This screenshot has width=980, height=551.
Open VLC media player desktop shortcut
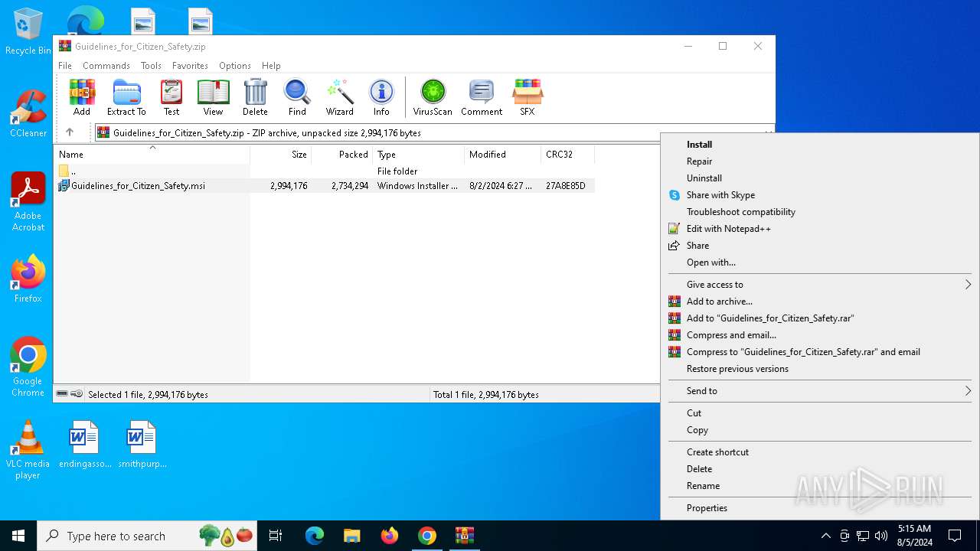point(28,450)
